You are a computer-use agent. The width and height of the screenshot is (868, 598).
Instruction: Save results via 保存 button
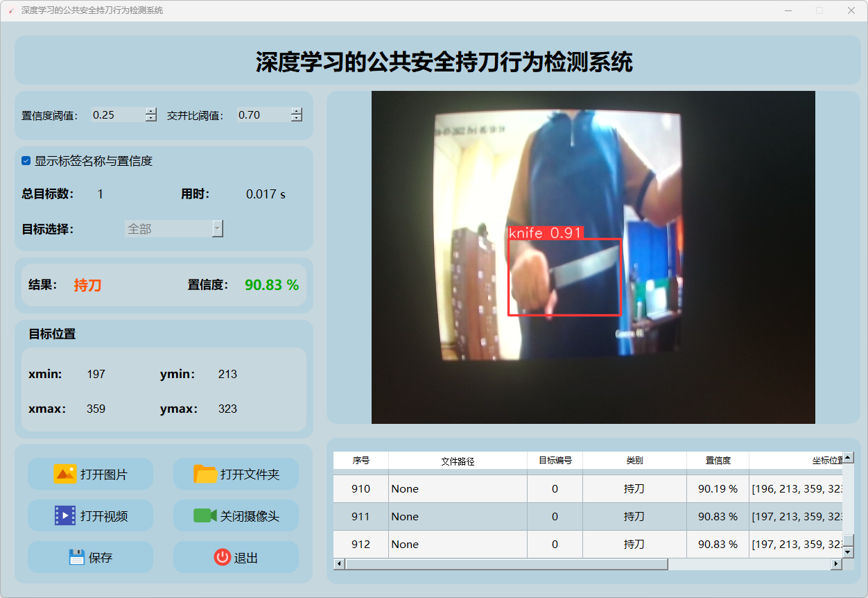[90, 557]
